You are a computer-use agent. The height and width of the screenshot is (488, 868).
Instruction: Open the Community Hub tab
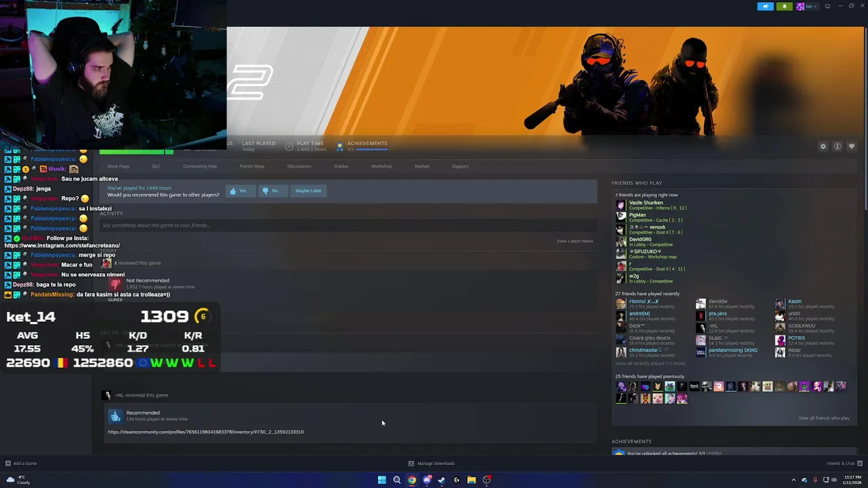199,166
